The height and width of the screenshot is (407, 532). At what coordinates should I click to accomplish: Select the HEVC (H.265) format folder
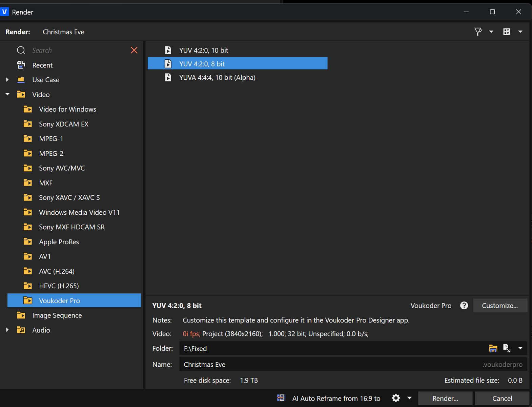tap(59, 286)
